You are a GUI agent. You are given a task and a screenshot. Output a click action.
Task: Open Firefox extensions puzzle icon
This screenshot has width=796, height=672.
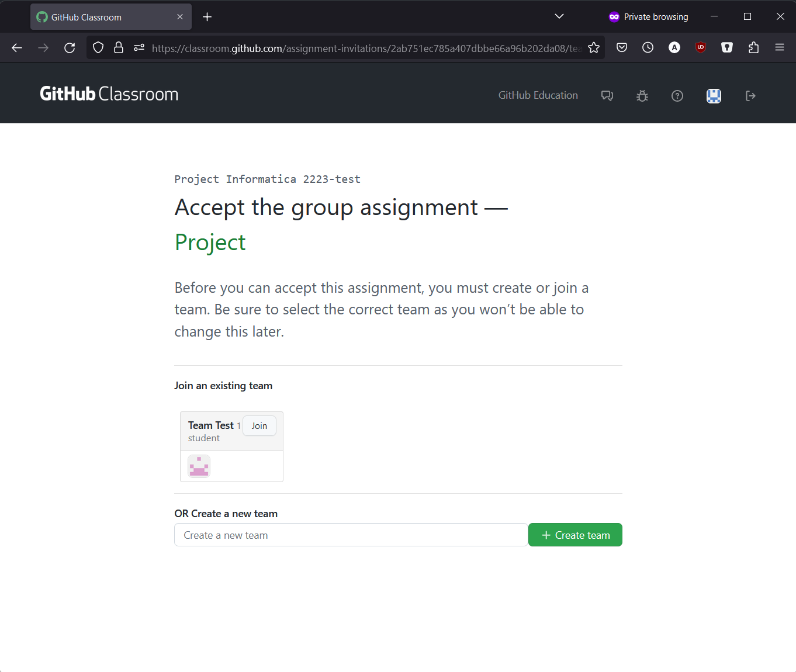pyautogui.click(x=753, y=48)
